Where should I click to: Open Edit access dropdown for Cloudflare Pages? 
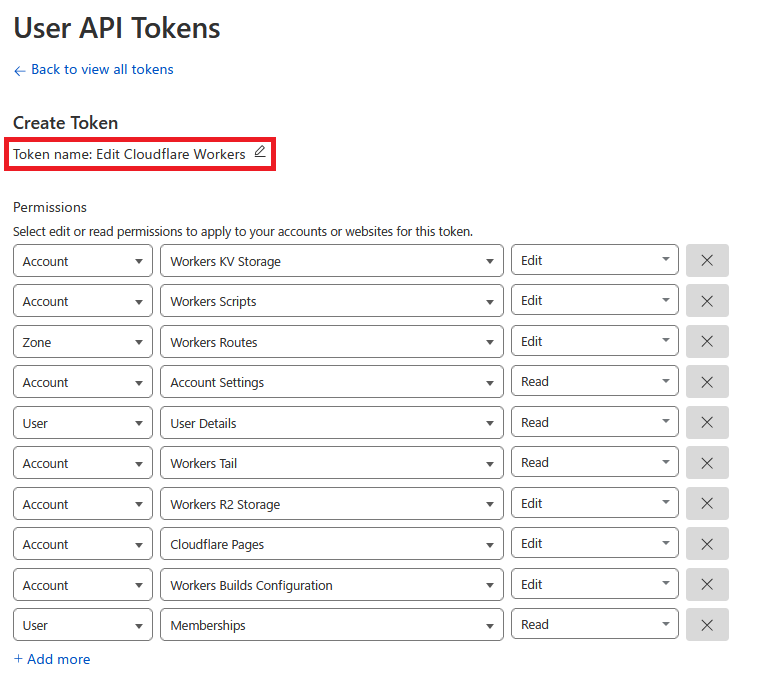pos(595,543)
